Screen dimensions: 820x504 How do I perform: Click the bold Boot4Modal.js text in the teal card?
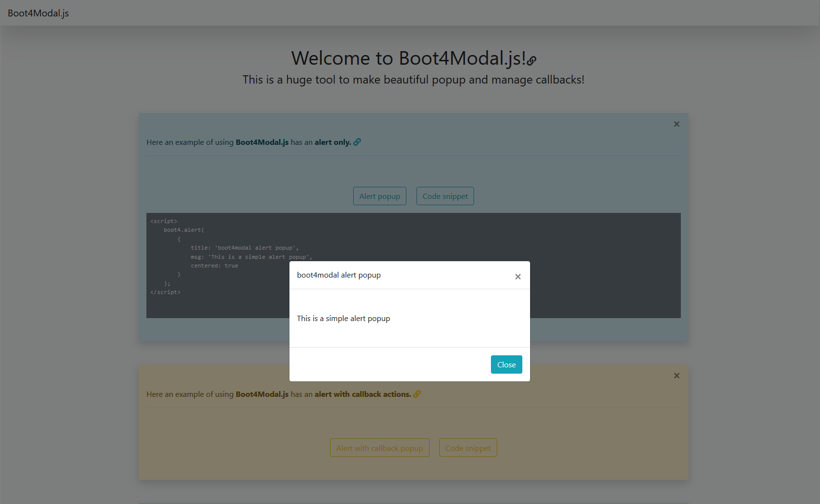pyautogui.click(x=262, y=141)
